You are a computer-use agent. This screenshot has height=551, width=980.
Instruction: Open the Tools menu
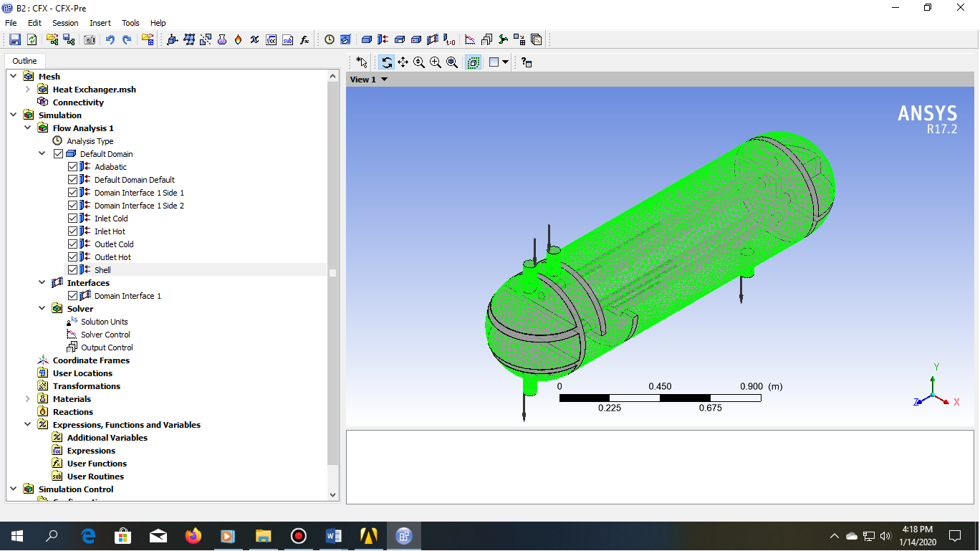point(130,23)
